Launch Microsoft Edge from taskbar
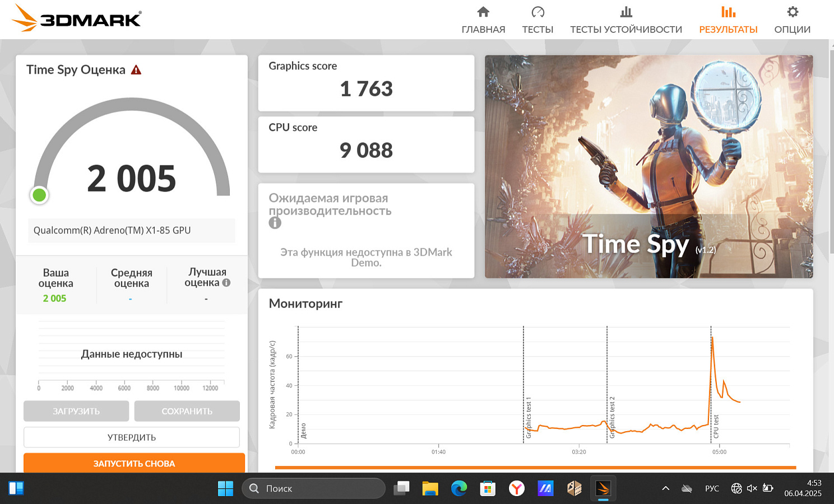Viewport: 834px width, 504px height. click(x=459, y=488)
